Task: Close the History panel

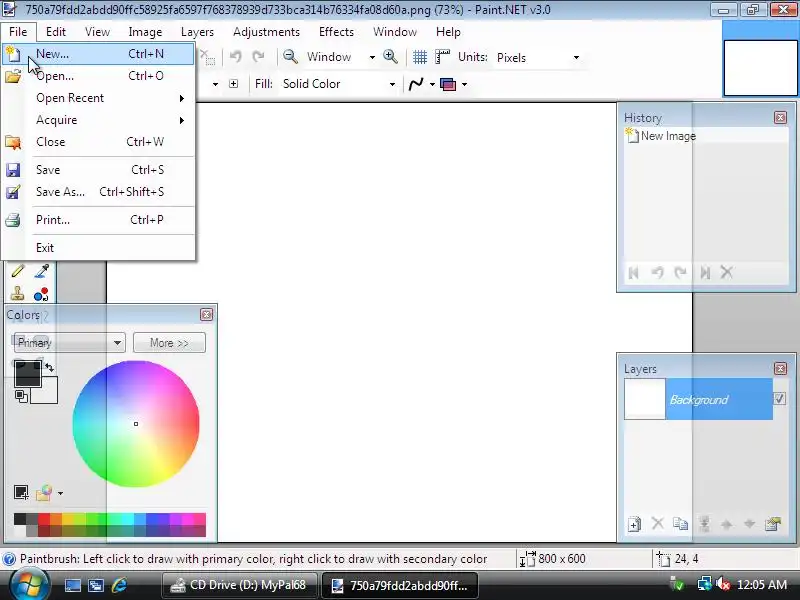Action: [781, 118]
